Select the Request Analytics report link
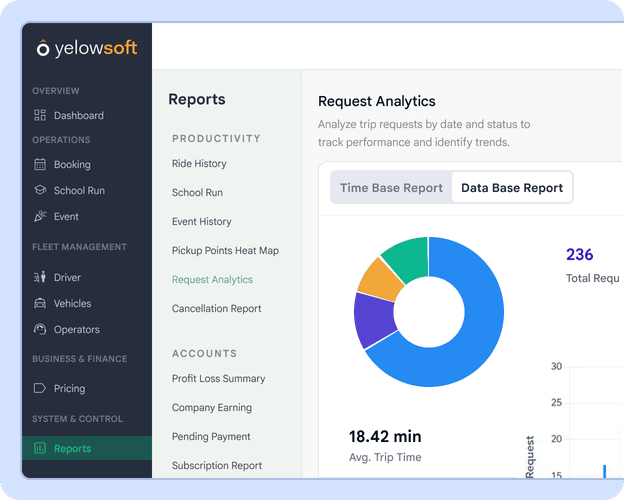Image resolution: width=624 pixels, height=500 pixels. [x=212, y=279]
